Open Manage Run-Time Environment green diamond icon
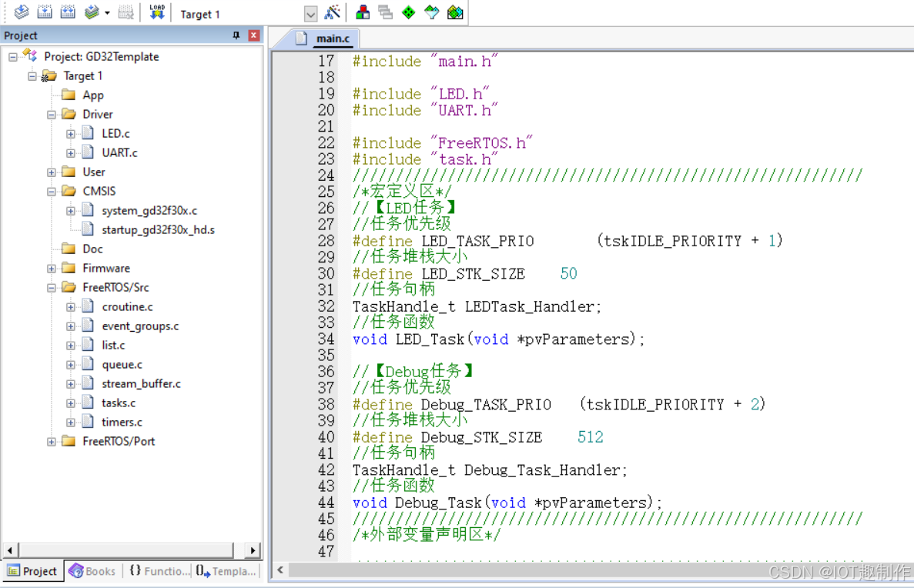This screenshot has height=588, width=914. (409, 12)
